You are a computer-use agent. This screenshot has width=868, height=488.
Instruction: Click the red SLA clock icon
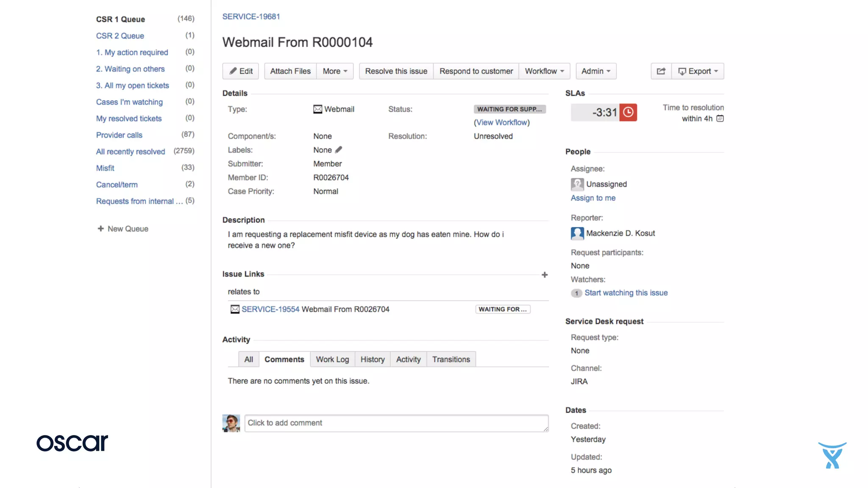[628, 112]
